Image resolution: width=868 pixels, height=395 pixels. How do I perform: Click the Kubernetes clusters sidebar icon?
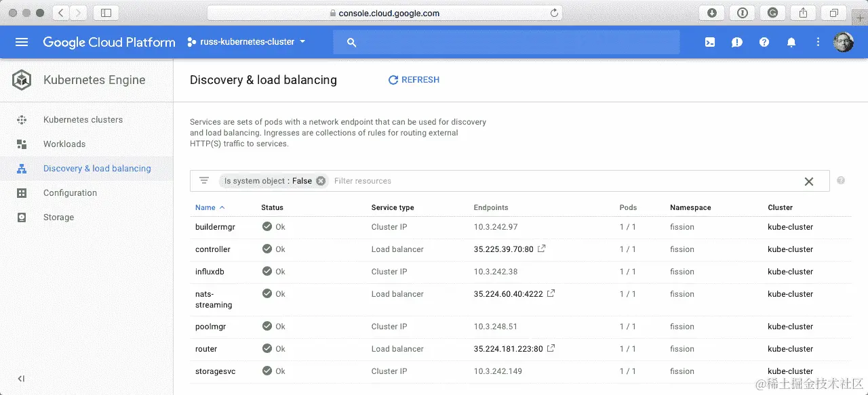(x=22, y=120)
